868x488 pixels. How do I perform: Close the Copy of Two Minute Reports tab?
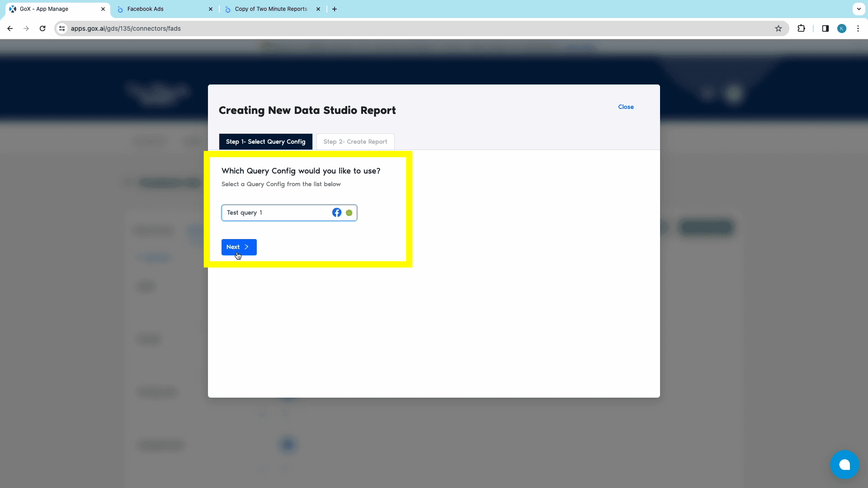(x=318, y=9)
